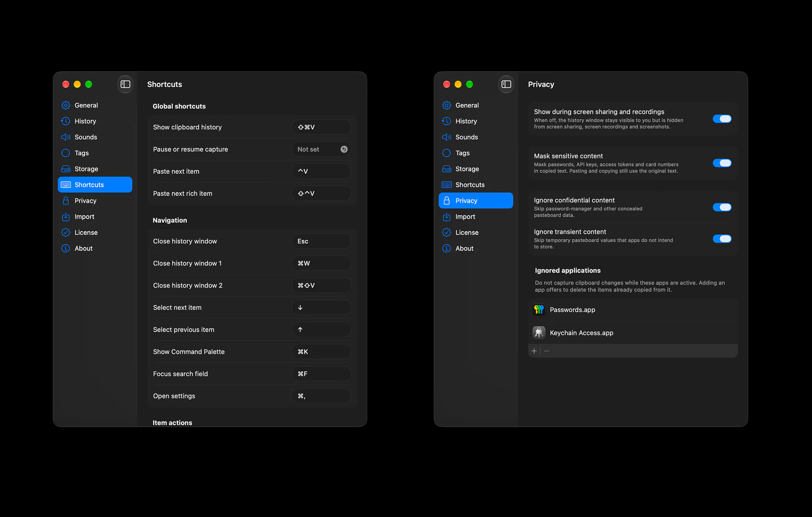Reset the Pause or resume capture shortcut

[x=344, y=149]
